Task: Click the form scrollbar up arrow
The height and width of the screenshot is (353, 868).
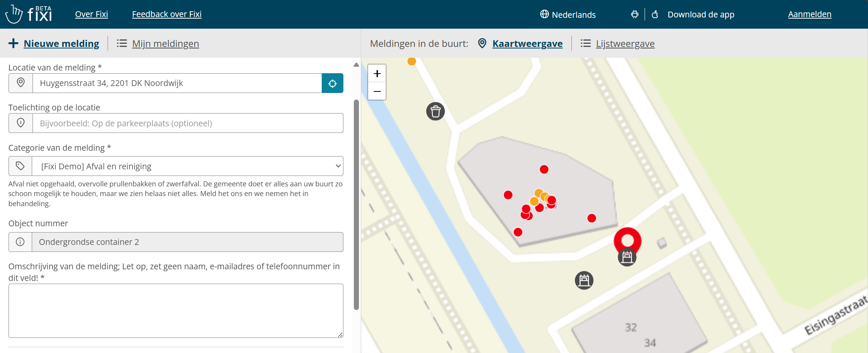Action: click(356, 65)
